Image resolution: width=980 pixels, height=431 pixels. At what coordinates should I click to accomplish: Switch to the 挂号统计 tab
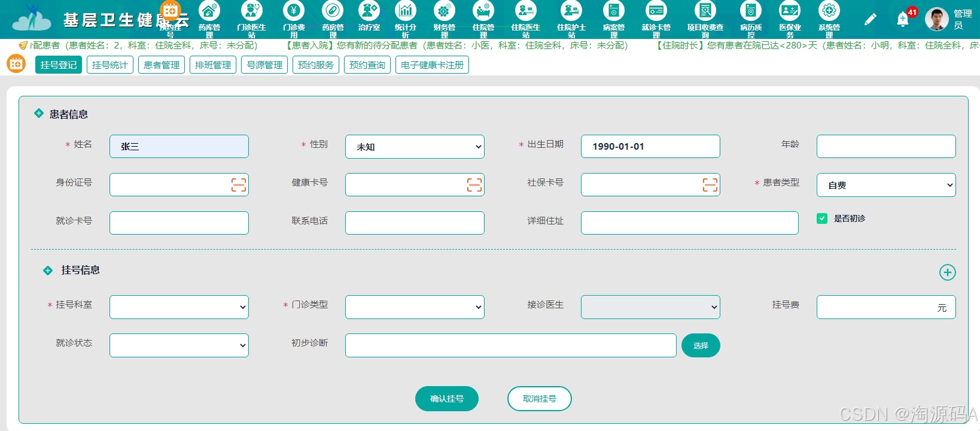tap(110, 65)
